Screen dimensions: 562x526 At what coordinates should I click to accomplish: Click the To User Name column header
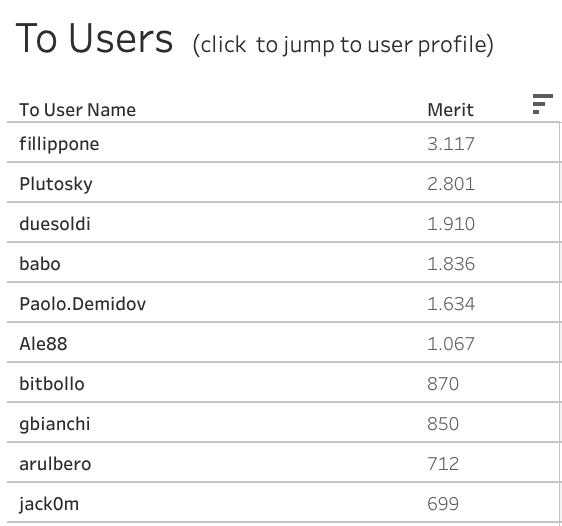pyautogui.click(x=78, y=110)
